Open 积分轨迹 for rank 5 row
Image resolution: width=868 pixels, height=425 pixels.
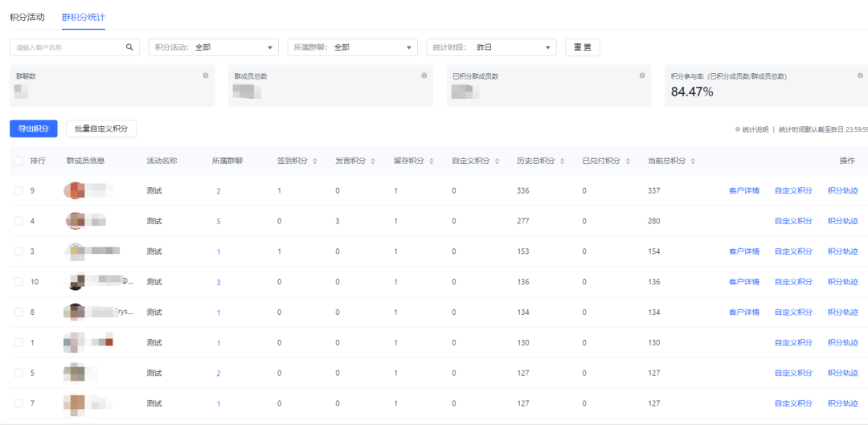tap(842, 373)
